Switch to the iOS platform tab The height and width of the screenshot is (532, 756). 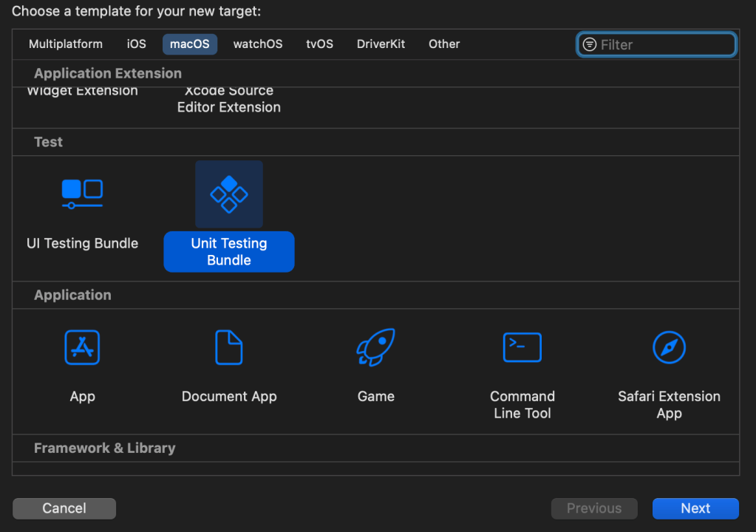point(137,44)
